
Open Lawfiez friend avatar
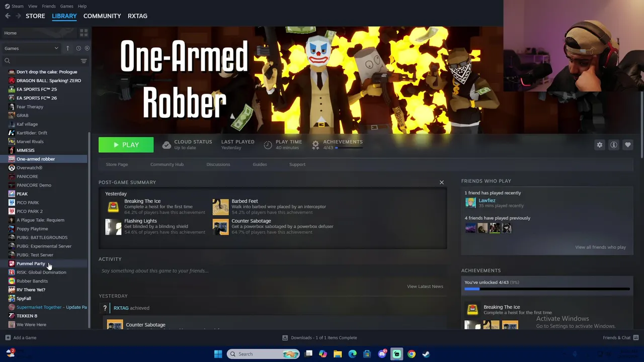click(x=470, y=202)
